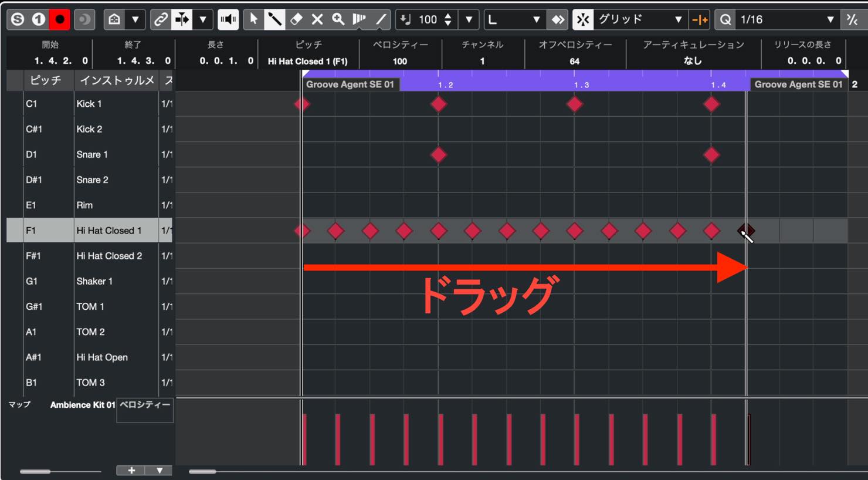Toggle Acoustic Feedback speaker icon

coord(228,19)
